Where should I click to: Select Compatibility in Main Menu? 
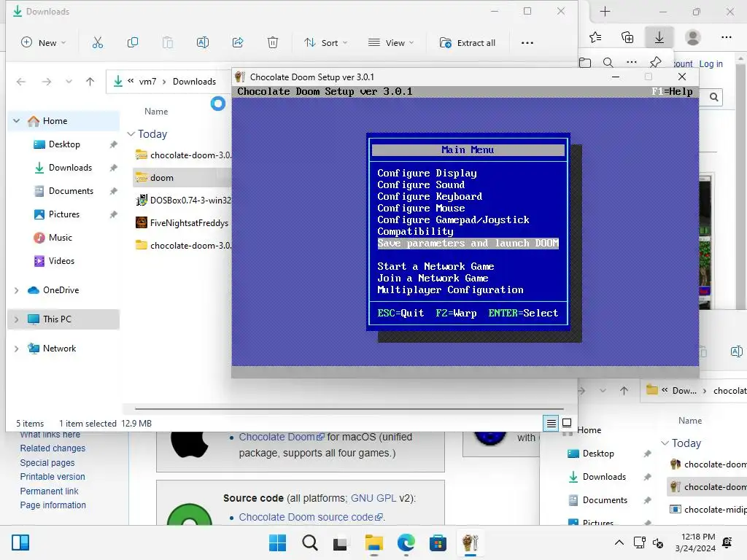[x=415, y=231]
